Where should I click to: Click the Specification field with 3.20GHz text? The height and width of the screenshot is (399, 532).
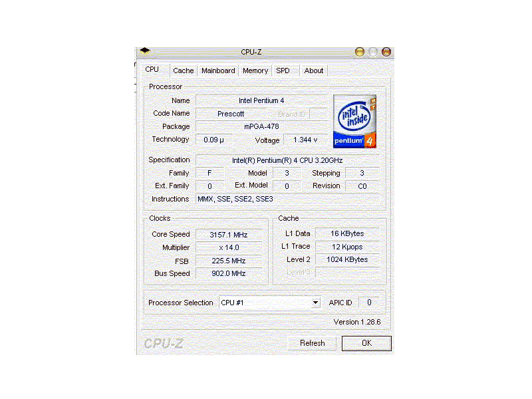pos(287,160)
